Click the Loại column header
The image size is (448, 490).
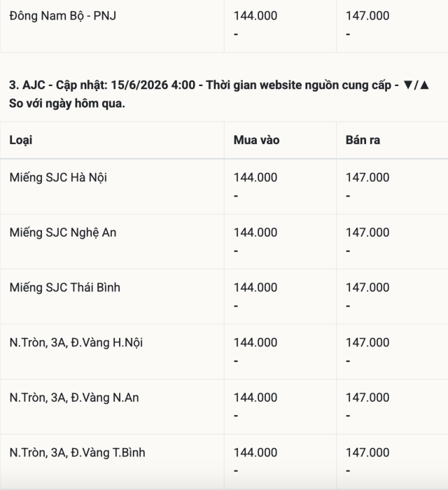[x=20, y=140]
